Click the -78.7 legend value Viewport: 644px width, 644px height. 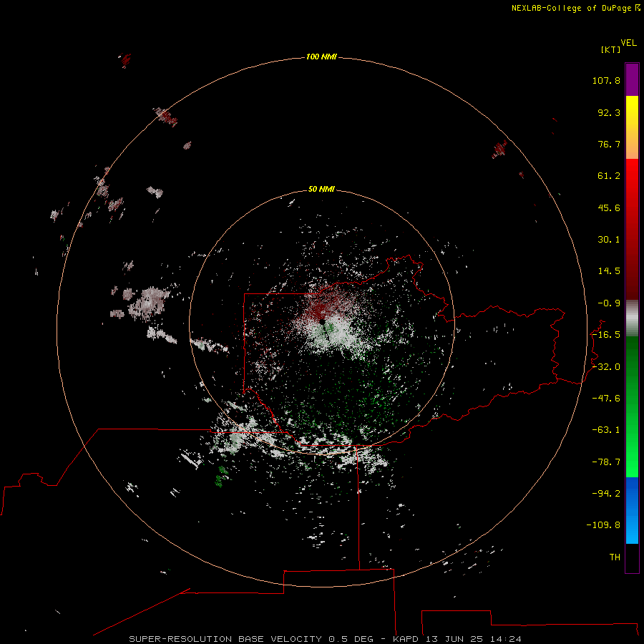click(606, 462)
